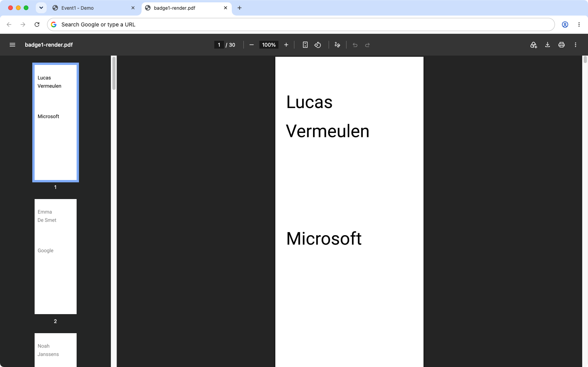
Task: Click the 100% zoom level field
Action: (x=269, y=45)
